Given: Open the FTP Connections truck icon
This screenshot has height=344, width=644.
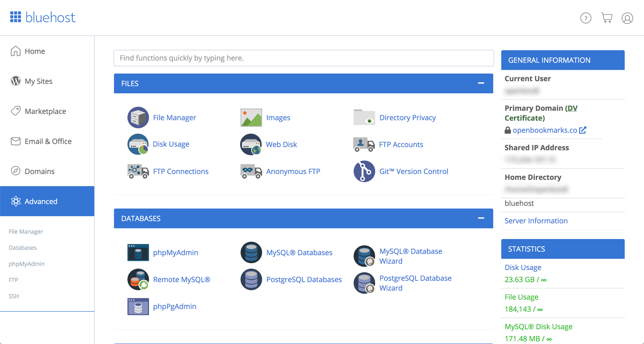Looking at the screenshot, I should 138,171.
